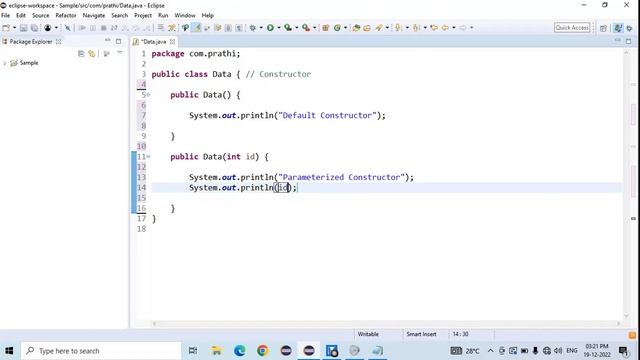Toggle Mark Occurrences toolbar button
Viewport: 640px width, 360px height.
pyautogui.click(x=196, y=28)
